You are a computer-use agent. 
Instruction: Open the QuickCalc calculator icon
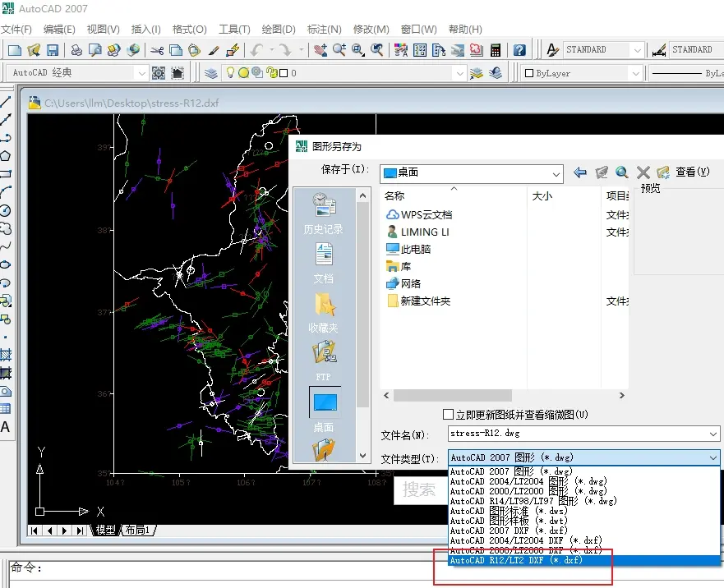click(496, 50)
